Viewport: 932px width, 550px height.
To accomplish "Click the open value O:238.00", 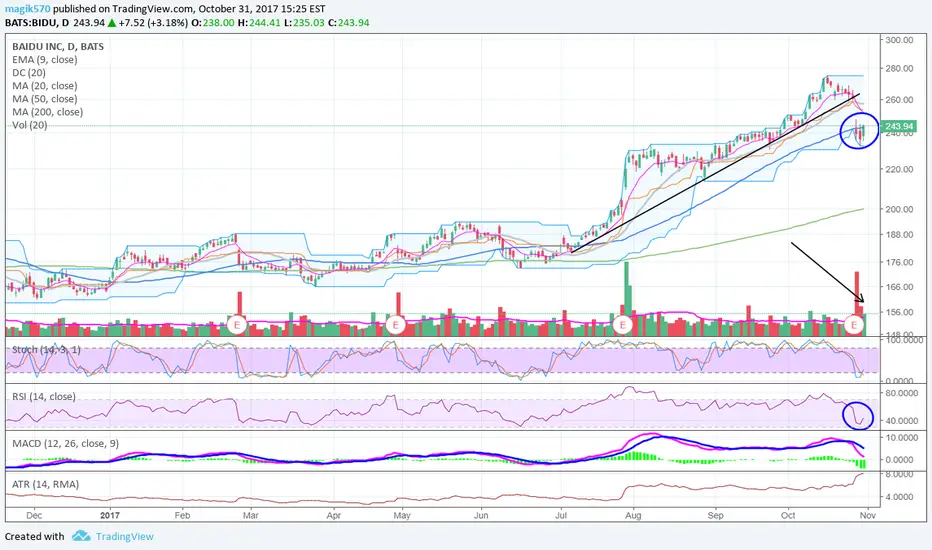I will [x=213, y=23].
